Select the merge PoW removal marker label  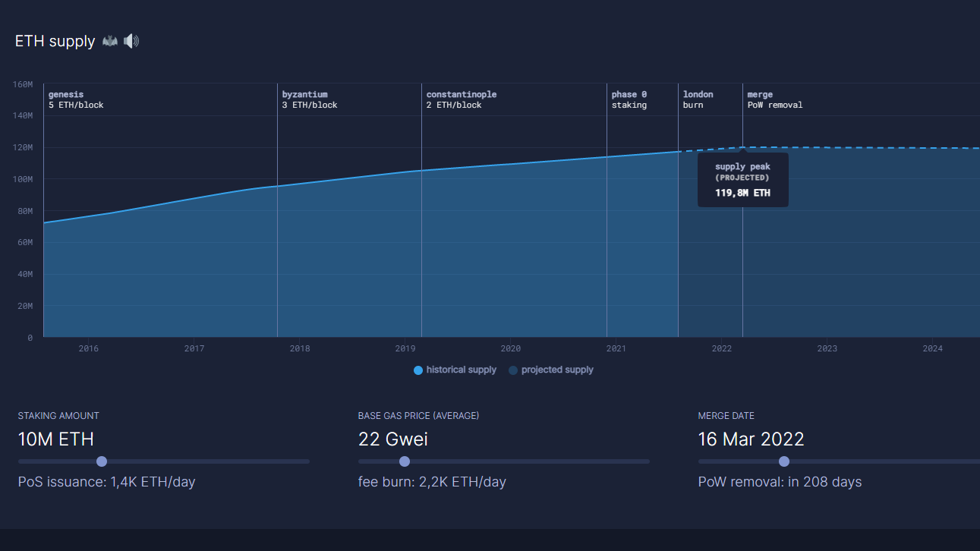(x=774, y=99)
